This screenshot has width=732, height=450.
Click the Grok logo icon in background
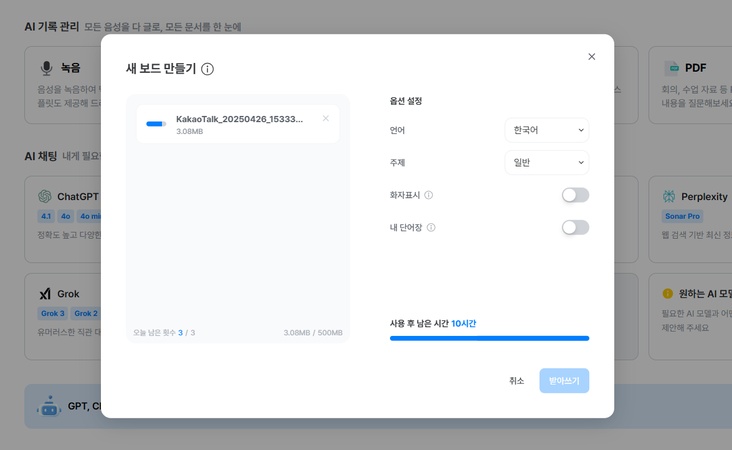point(45,294)
